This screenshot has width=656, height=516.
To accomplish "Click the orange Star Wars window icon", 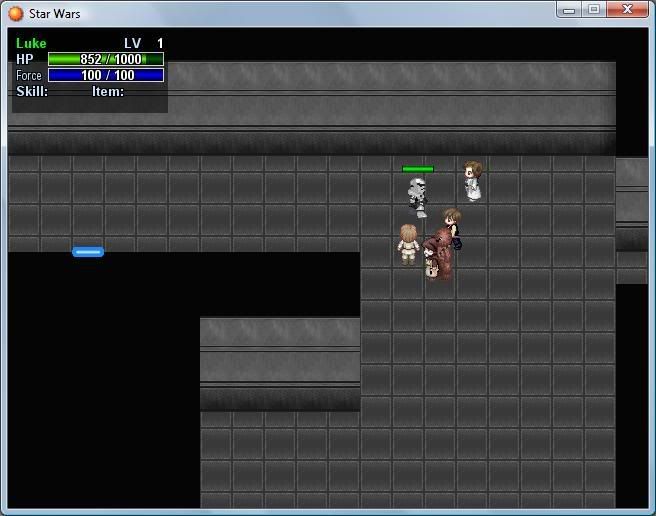I will pyautogui.click(x=15, y=13).
